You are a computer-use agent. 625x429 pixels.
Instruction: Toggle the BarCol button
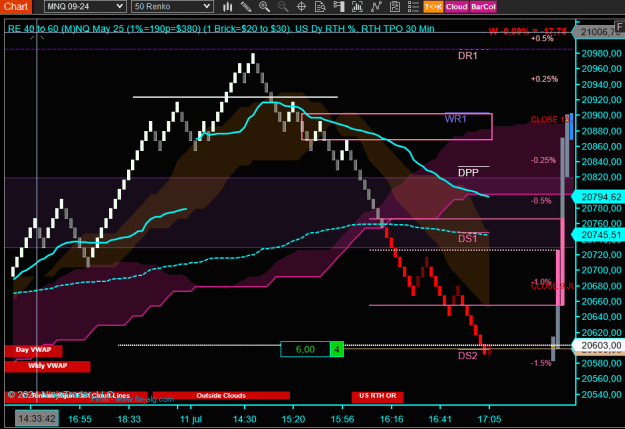click(483, 6)
